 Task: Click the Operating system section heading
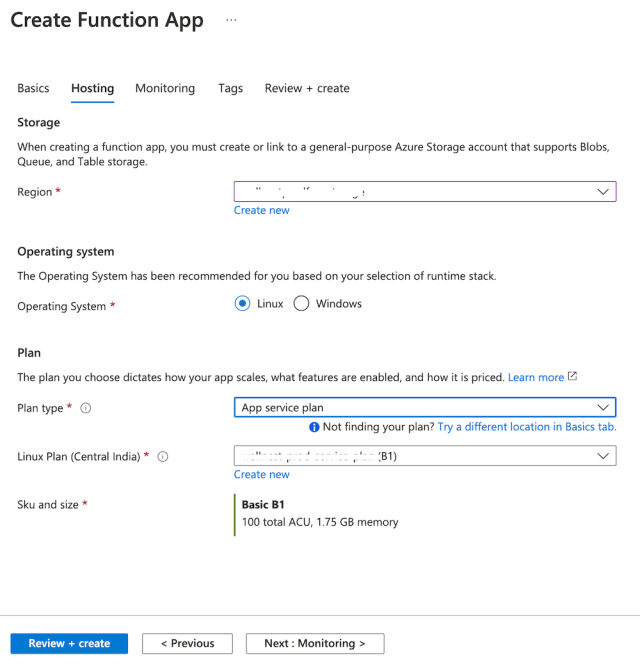click(x=66, y=252)
